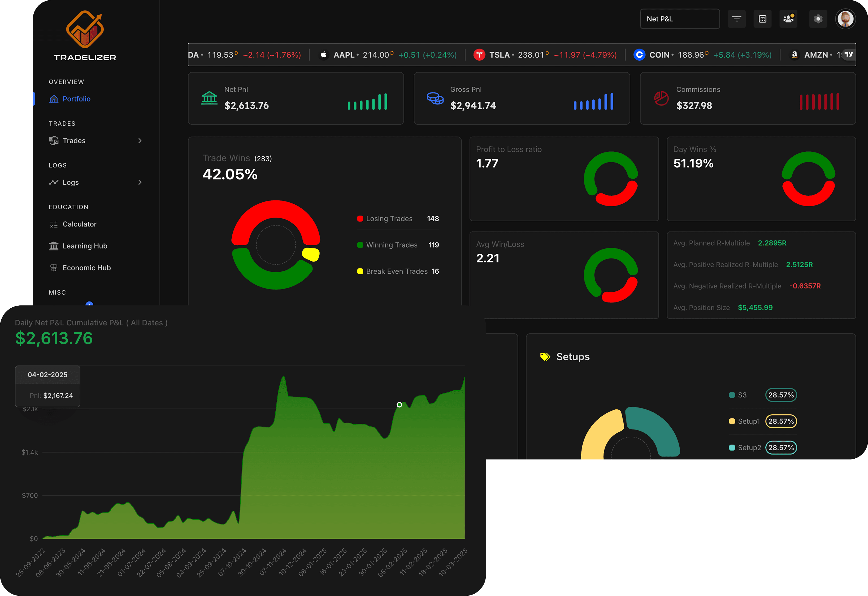868x596 pixels.
Task: Expand the Trades sidebar chevron
Action: pyautogui.click(x=140, y=141)
